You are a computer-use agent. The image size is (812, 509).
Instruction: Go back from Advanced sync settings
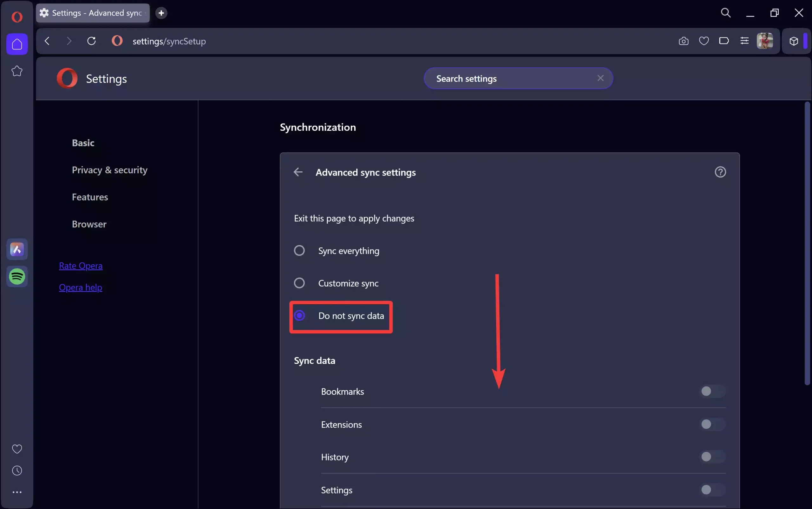click(298, 172)
